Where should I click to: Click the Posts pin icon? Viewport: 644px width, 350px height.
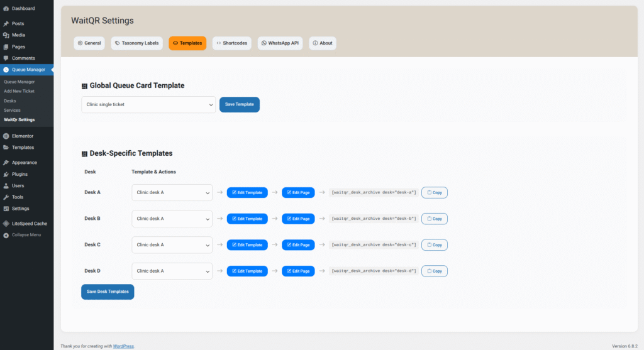[x=6, y=24]
